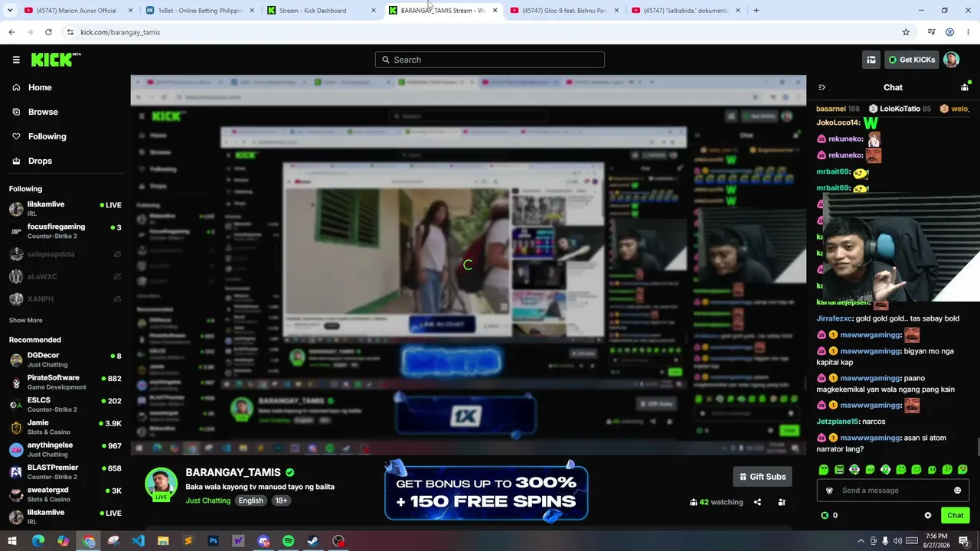Toggle the Kick sidebar hamburger menu
The image size is (980, 551).
16,60
